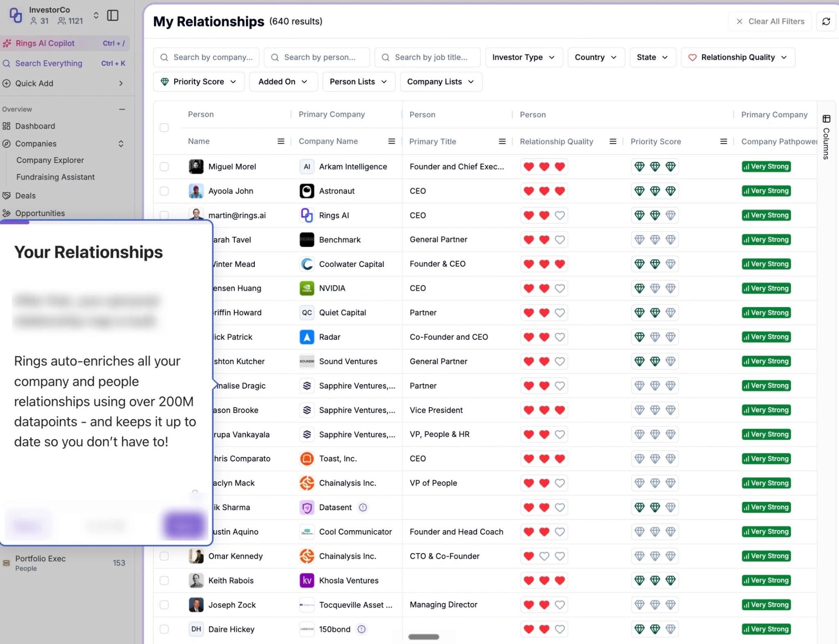Click Dashboard icon in sidebar
This screenshot has height=644, width=839.
(x=6, y=126)
